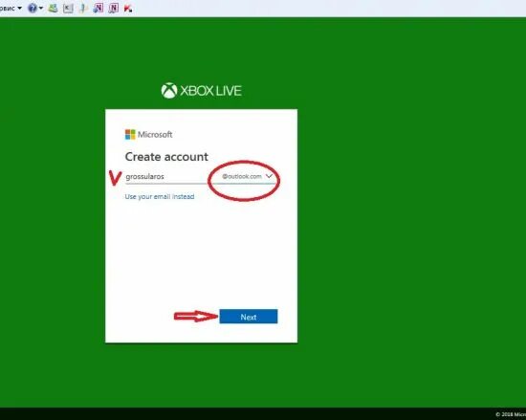
Task: Click the Use your email instead link
Action: (160, 196)
